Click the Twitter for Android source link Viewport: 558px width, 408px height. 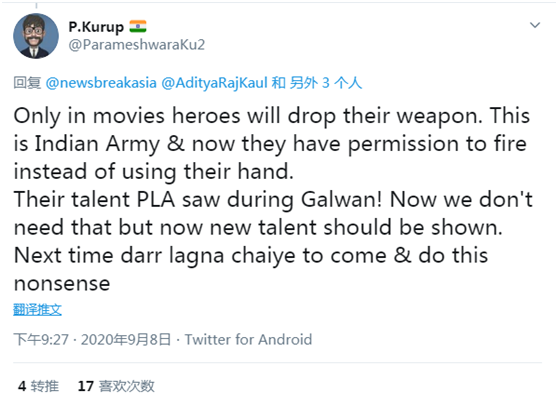248,340
